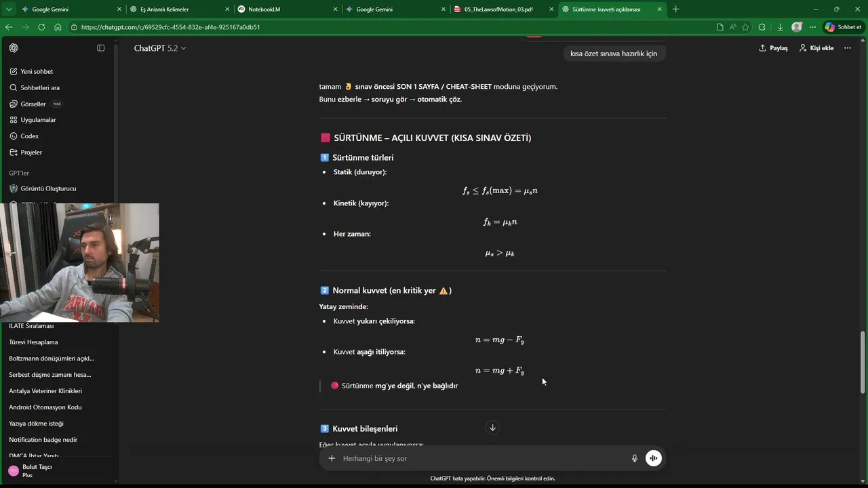The image size is (868, 488).
Task: Open Codex in the sidebar
Action: click(29, 136)
